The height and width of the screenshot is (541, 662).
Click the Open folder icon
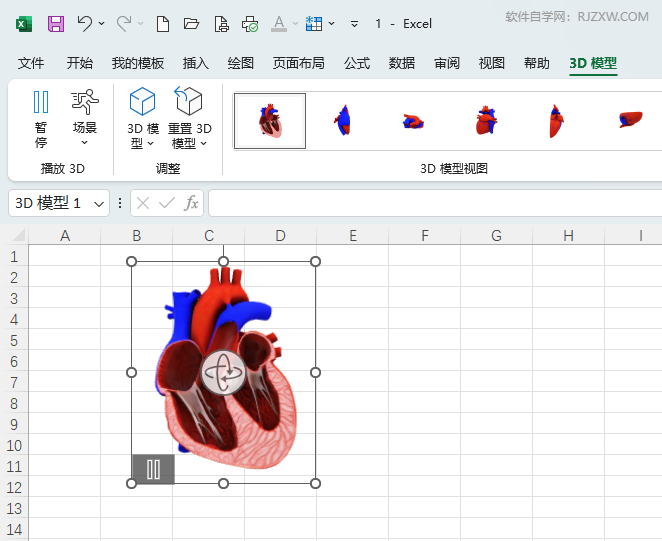pos(192,23)
